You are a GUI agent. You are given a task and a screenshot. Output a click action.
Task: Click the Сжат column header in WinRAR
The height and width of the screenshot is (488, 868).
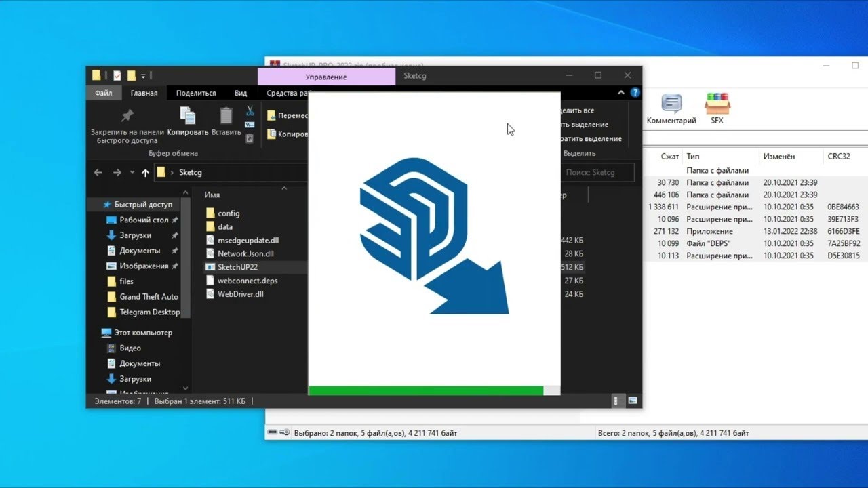point(670,157)
